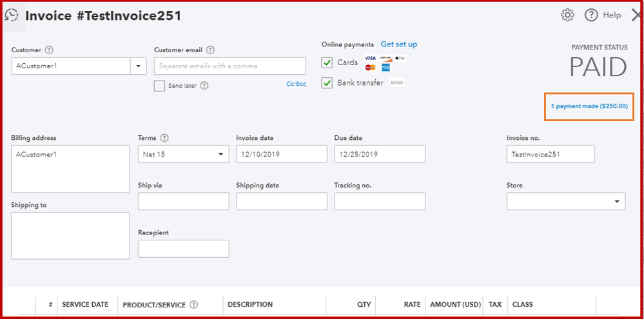644x319 pixels.
Task: Click the Ship via field
Action: [x=184, y=201]
